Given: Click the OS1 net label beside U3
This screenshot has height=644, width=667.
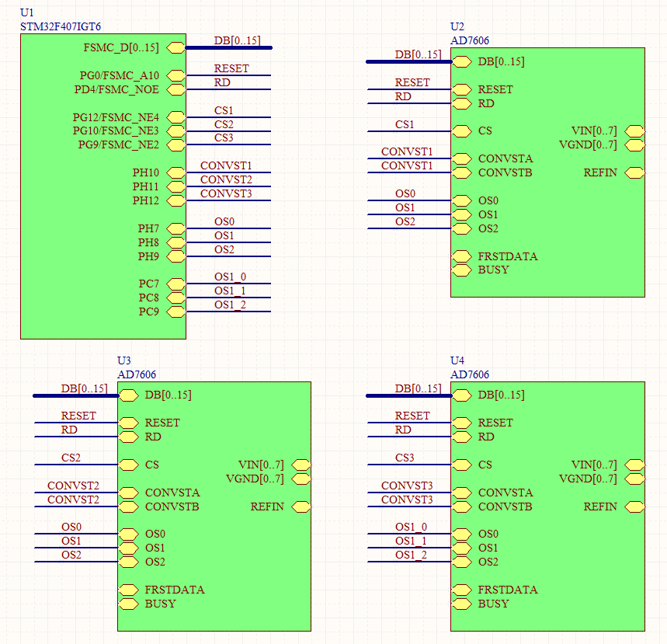Looking at the screenshot, I should pyautogui.click(x=71, y=541).
